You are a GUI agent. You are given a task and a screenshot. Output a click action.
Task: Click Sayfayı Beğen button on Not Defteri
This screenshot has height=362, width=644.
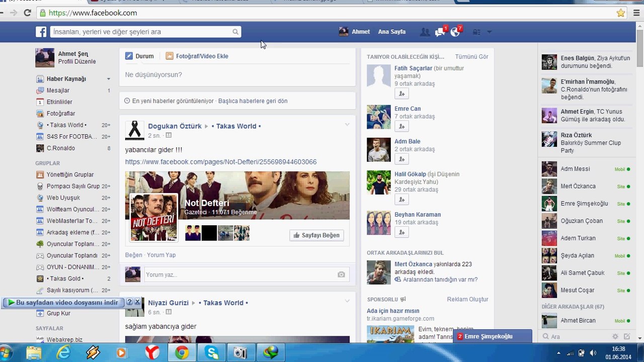coord(317,235)
